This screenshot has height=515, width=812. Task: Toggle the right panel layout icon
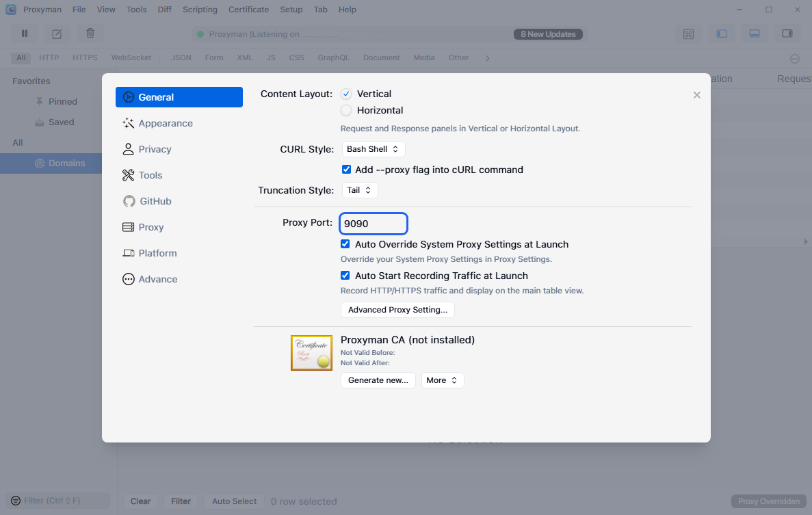[787, 34]
